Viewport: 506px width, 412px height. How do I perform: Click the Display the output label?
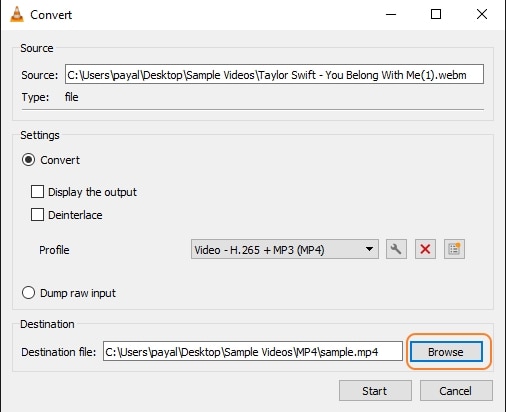point(92,192)
